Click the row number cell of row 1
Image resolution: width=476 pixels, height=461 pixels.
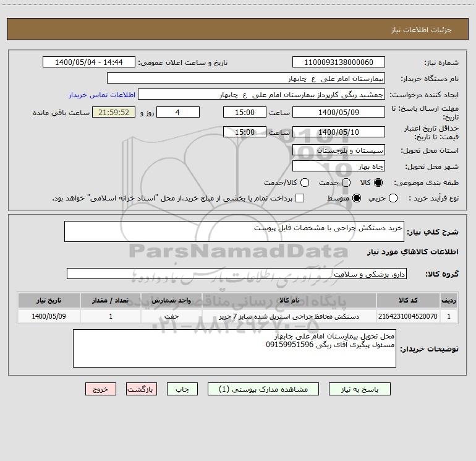[x=449, y=316]
